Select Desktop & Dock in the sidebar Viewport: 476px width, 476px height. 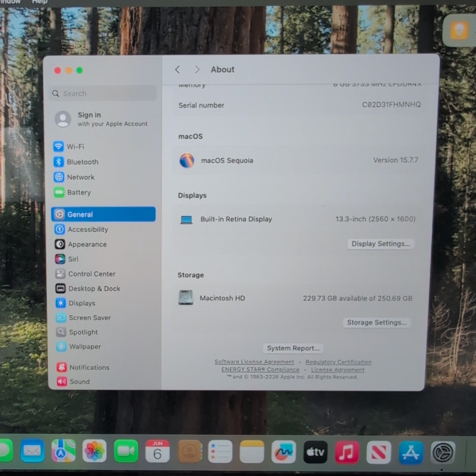(x=88, y=288)
